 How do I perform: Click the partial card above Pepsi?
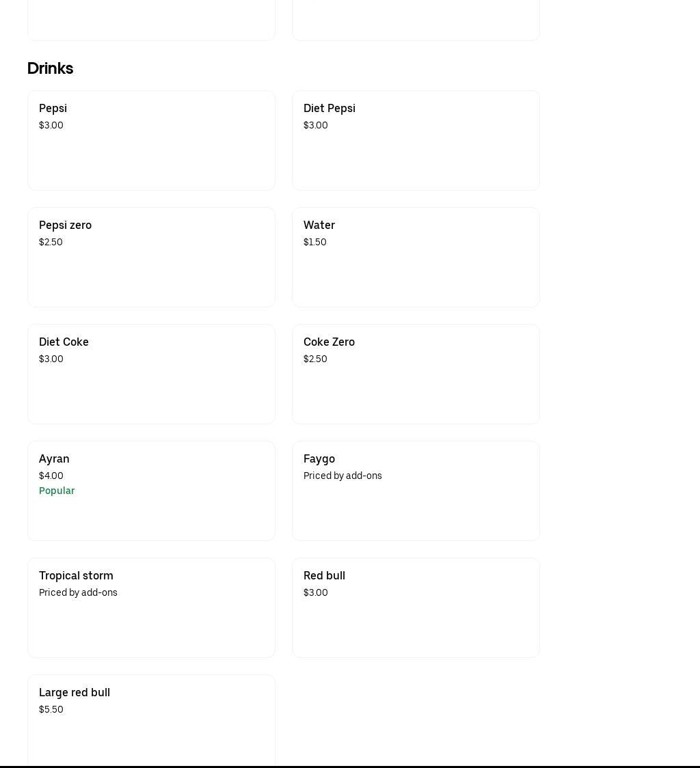[151, 20]
